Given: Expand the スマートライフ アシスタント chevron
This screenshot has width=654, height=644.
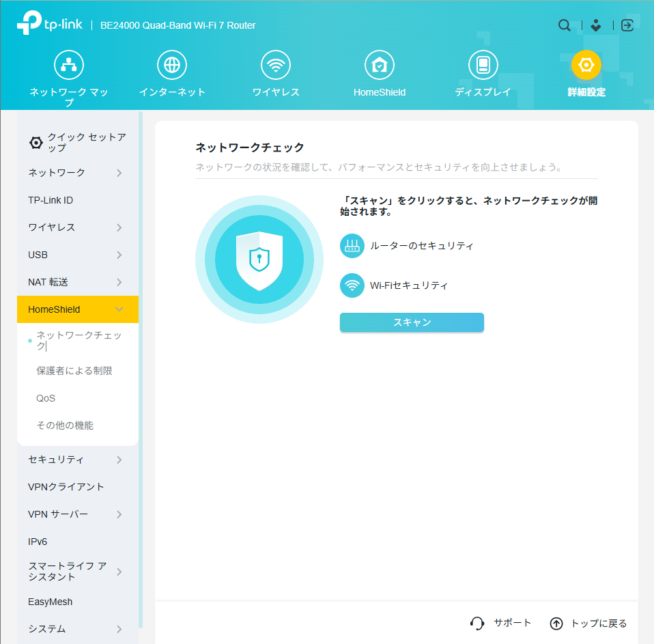Looking at the screenshot, I should (119, 572).
